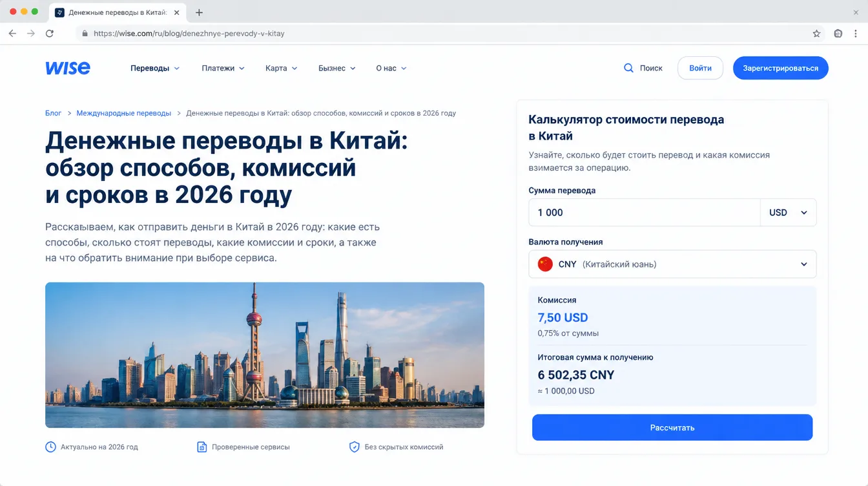The width and height of the screenshot is (868, 486).
Task: Expand the Платежи menu
Action: point(223,68)
